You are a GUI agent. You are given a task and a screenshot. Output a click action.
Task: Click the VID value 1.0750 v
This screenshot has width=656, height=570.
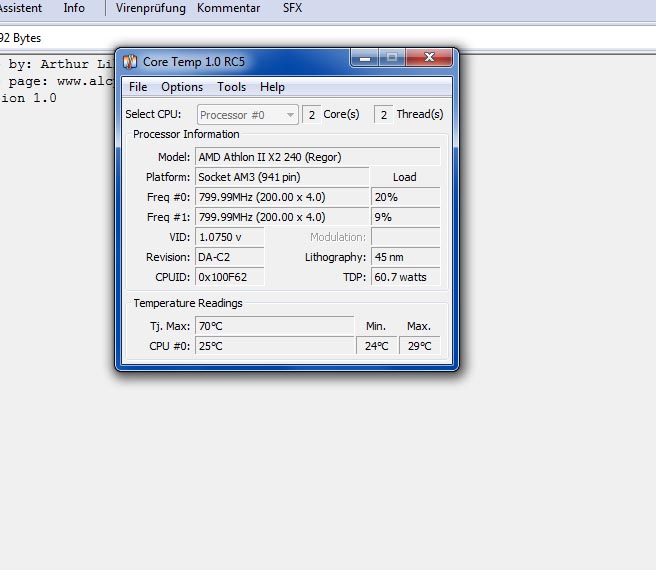coord(230,237)
